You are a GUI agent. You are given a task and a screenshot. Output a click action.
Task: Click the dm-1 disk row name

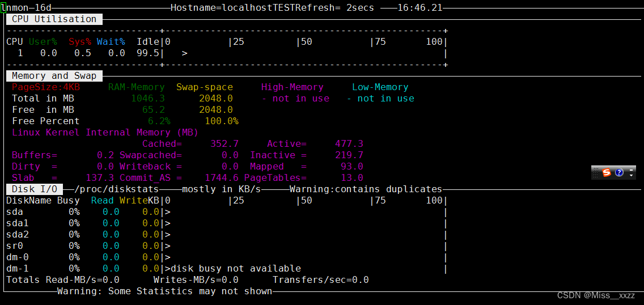17,269
